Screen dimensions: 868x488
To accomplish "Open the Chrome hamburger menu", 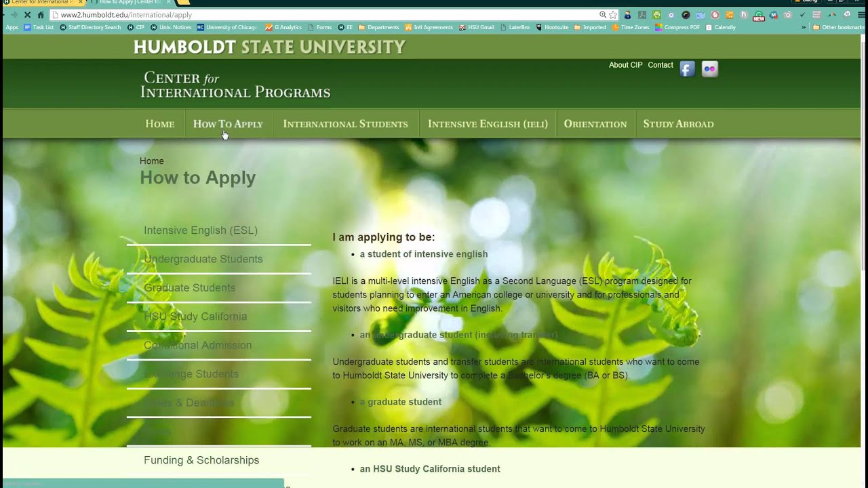I will point(861,15).
